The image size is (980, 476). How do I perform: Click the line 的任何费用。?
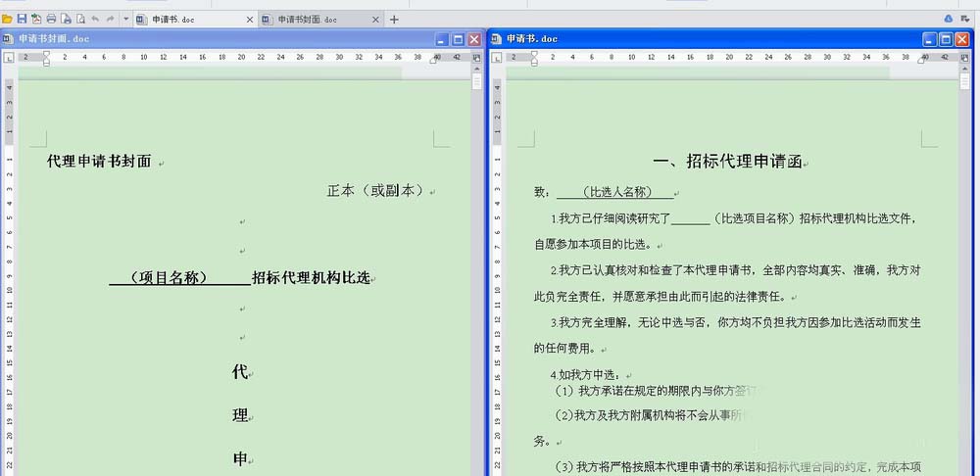(565, 348)
